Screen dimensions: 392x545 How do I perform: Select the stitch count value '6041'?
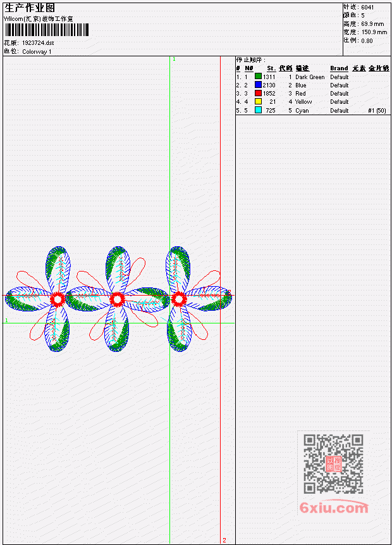367,8
